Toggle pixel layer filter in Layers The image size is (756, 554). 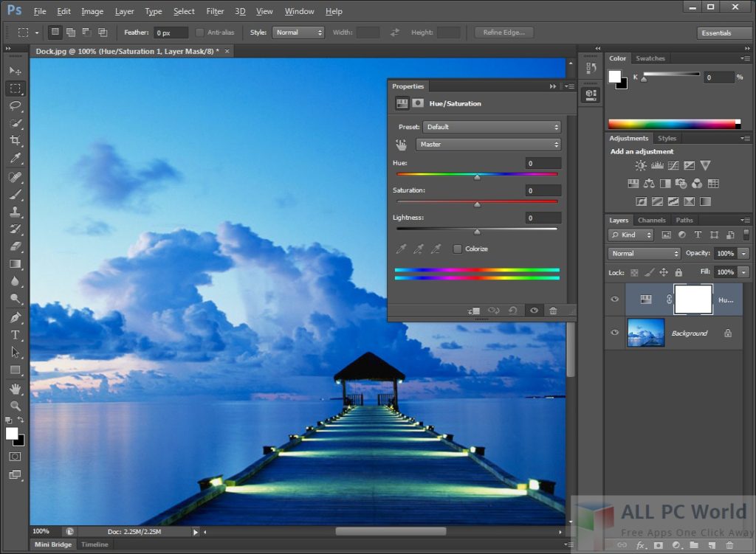[x=666, y=235]
